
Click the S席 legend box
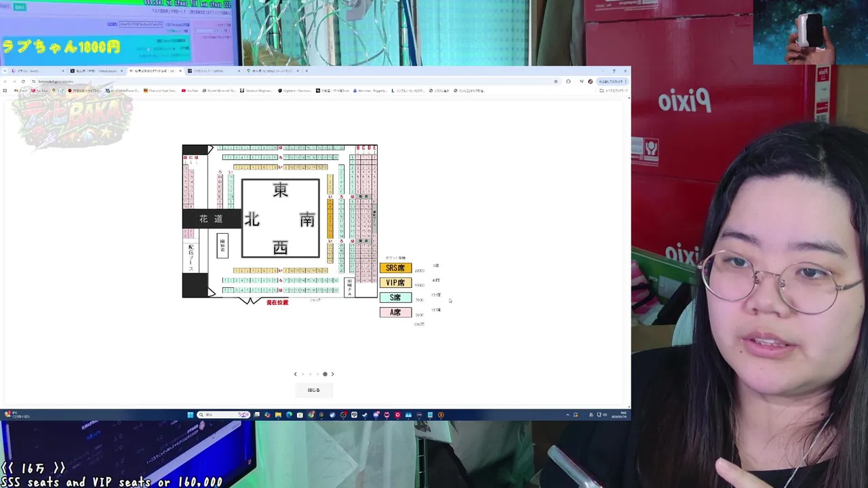[x=395, y=298]
